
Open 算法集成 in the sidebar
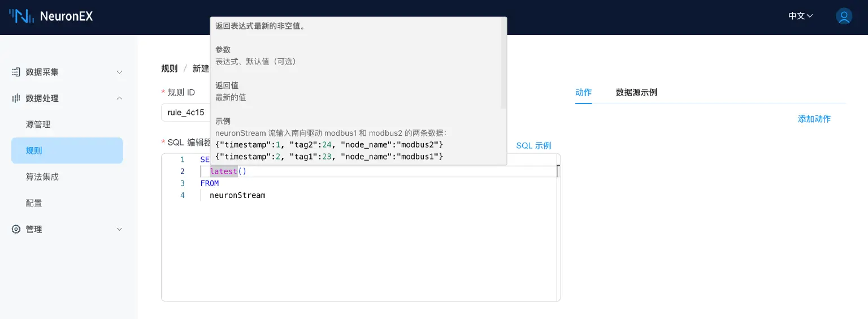pyautogui.click(x=42, y=177)
